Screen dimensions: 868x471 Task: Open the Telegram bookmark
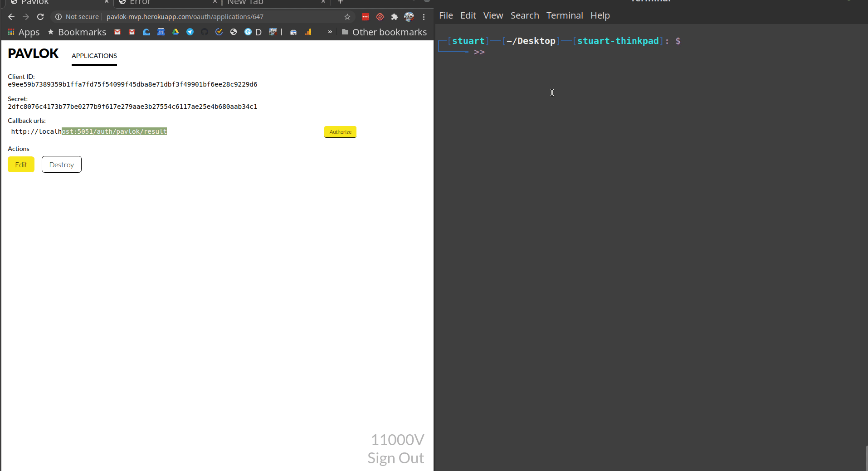[x=190, y=32]
